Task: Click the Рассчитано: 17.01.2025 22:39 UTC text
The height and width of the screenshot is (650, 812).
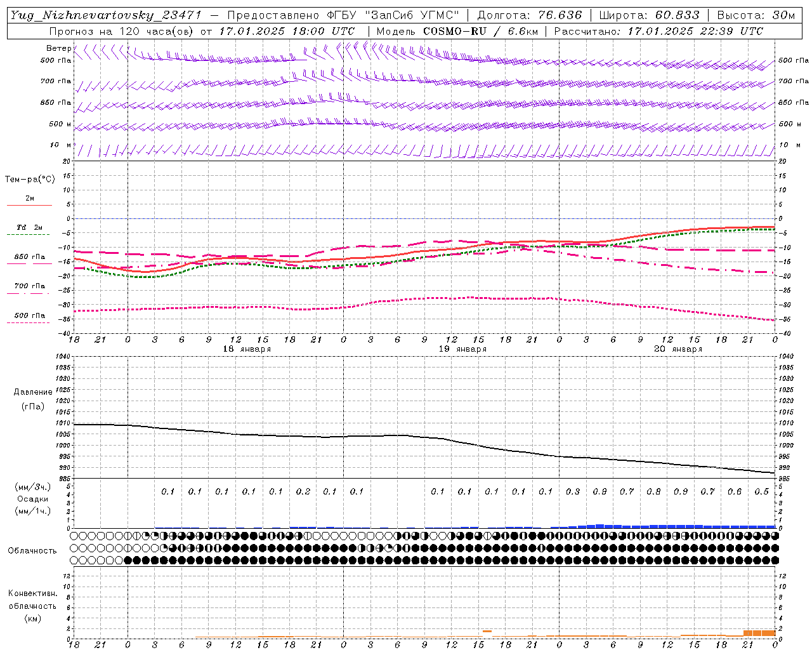Action: click(x=658, y=30)
